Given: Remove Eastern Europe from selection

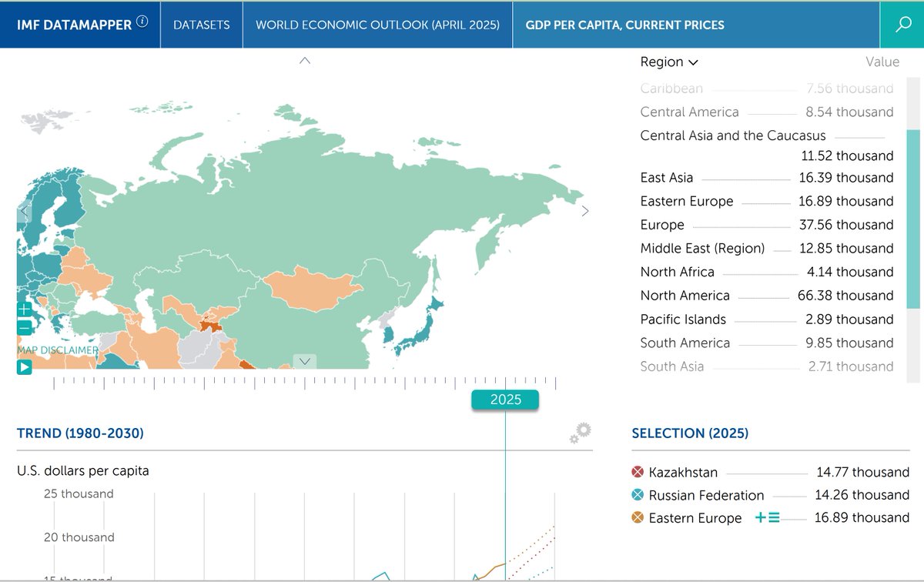Looking at the screenshot, I should coord(638,518).
